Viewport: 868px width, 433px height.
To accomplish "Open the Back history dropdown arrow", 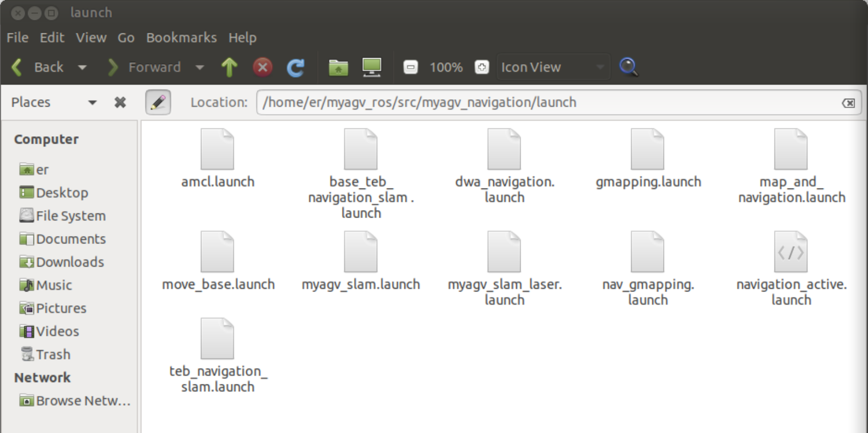I will [x=82, y=68].
